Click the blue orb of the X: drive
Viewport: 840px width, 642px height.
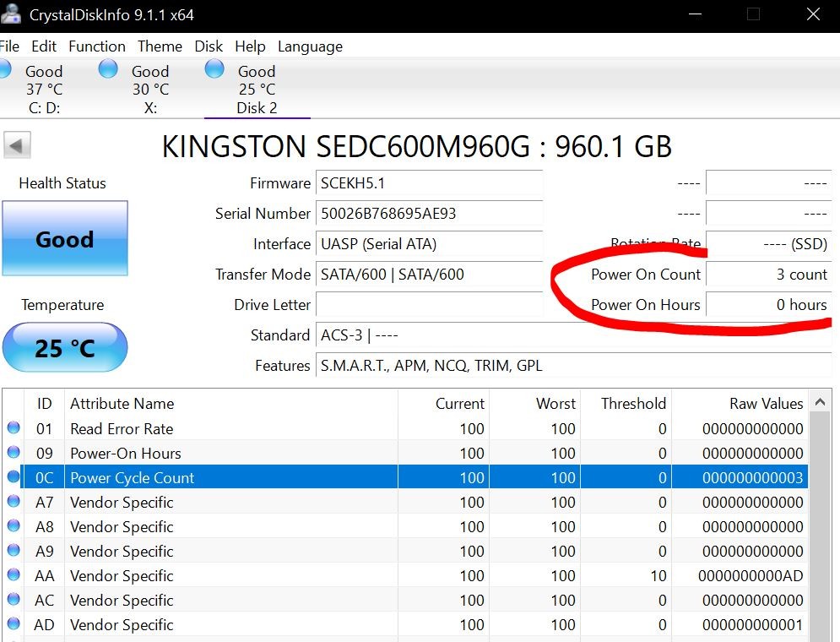pos(108,68)
